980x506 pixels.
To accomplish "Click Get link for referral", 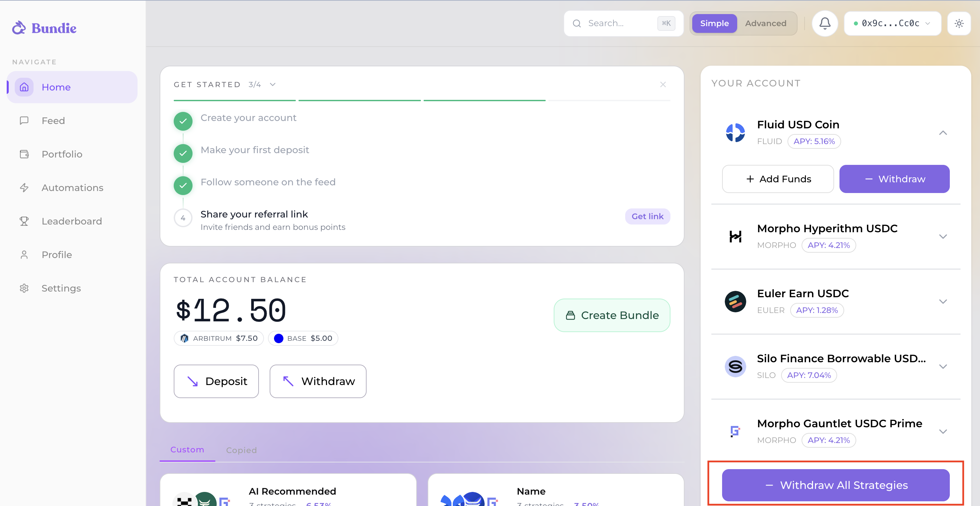I will [x=647, y=216].
